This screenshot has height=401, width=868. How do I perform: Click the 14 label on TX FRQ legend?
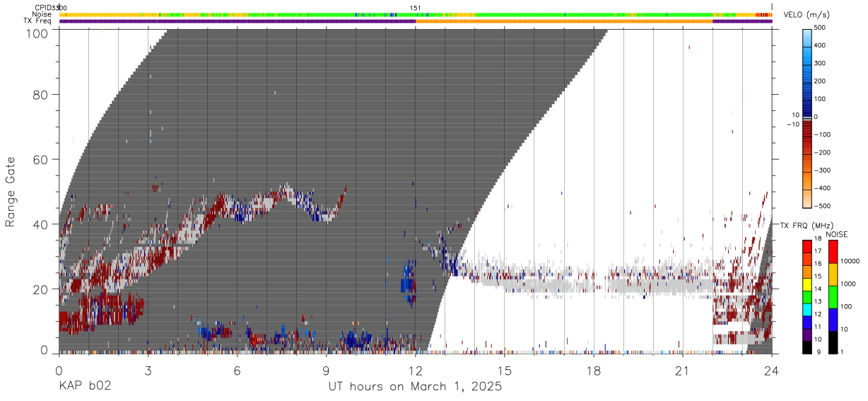click(818, 289)
